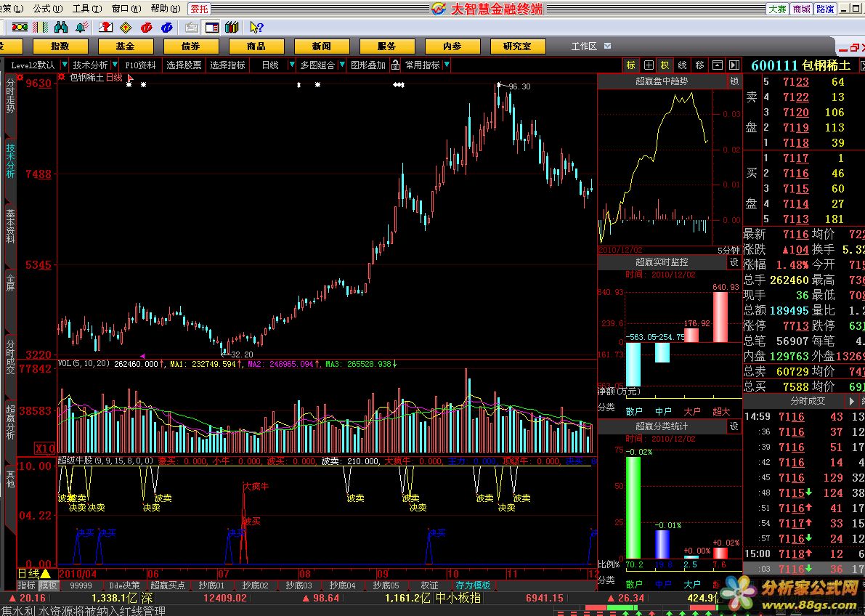Click the red-green striped bars toolbar icon

(x=40, y=27)
